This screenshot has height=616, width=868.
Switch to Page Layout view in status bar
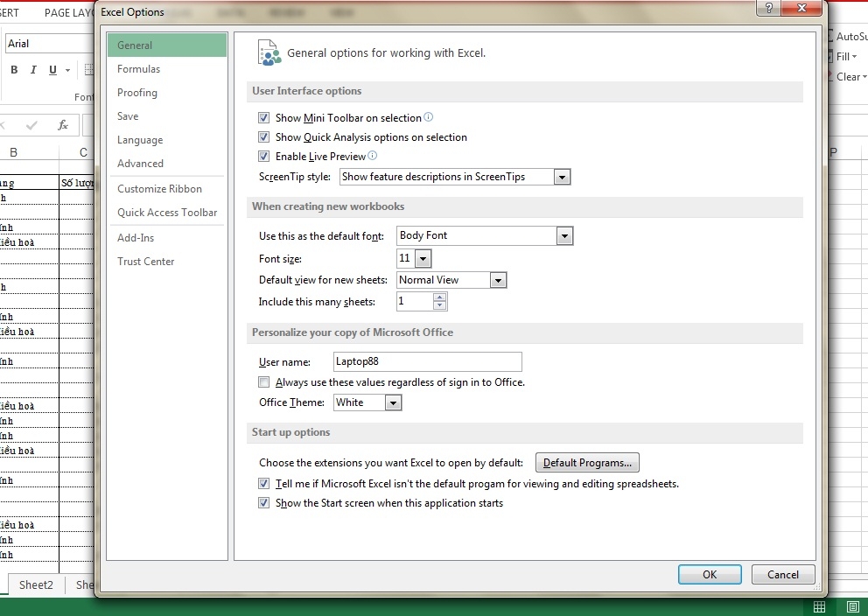[853, 606]
